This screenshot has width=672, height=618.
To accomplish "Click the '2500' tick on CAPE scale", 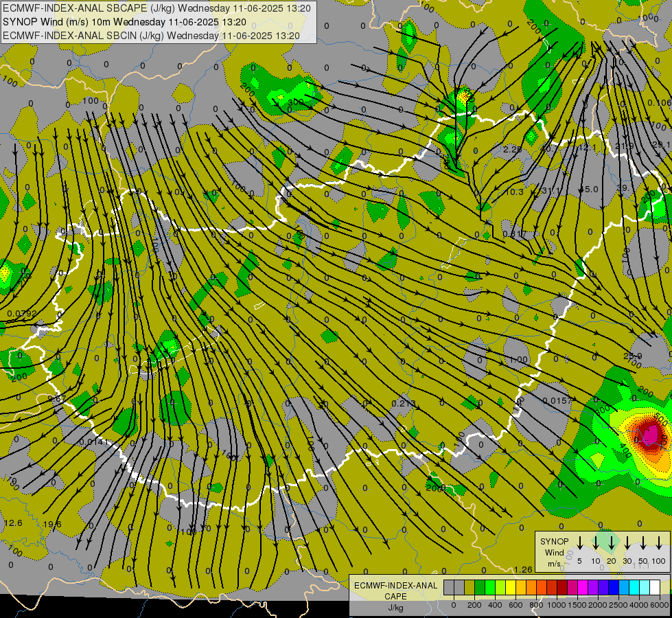I will pos(618,605).
